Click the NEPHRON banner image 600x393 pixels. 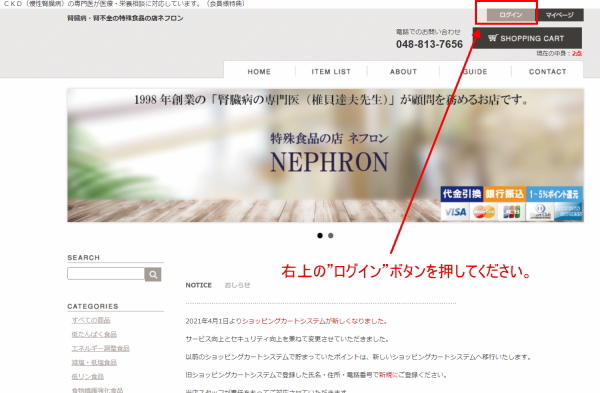click(x=325, y=155)
